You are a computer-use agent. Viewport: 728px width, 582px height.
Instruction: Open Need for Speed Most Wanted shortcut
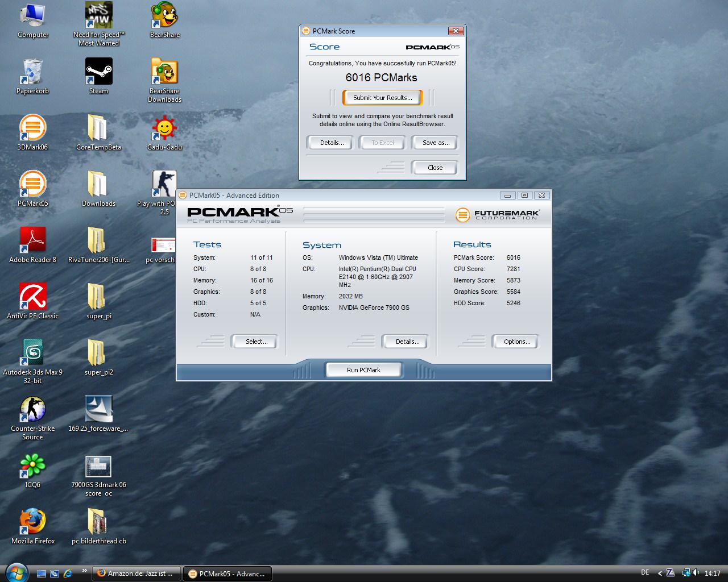98,24
